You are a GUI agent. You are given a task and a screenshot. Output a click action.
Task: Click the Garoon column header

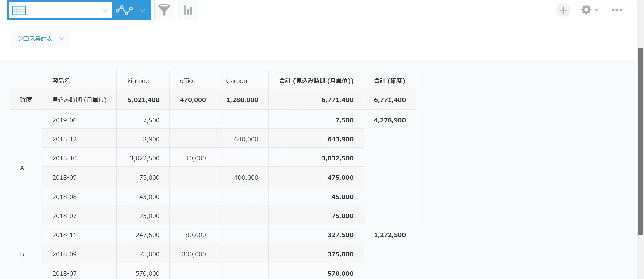pos(236,81)
